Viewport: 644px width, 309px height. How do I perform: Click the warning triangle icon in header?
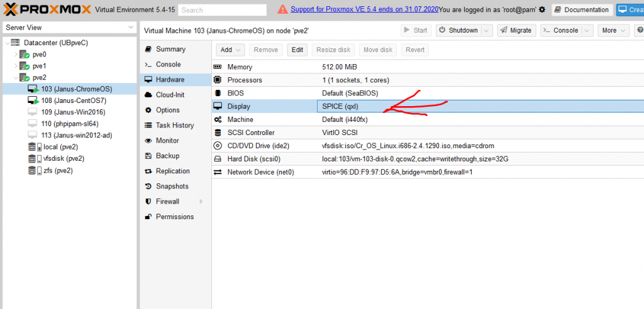coord(282,9)
